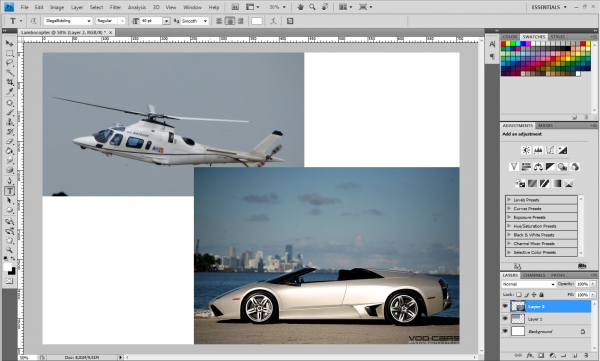The image size is (600, 361).
Task: Click the Hand tool in application bar
Action: click(x=300, y=7)
